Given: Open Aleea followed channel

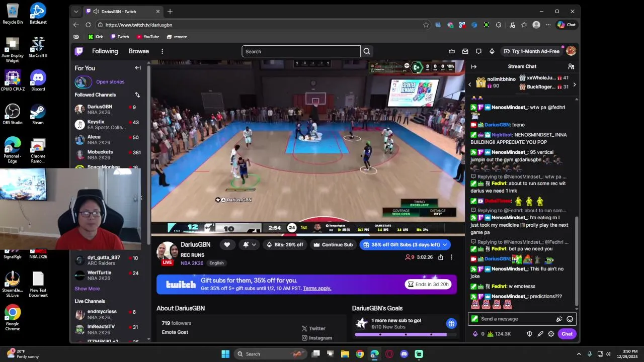Looking at the screenshot, I should coord(108,140).
